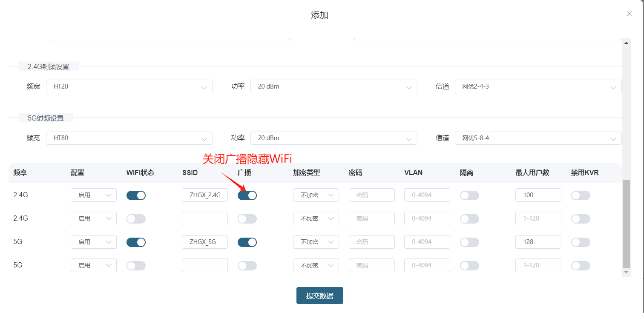Click the VLAN field in ZHGX_5G row
644x313 pixels.
427,242
